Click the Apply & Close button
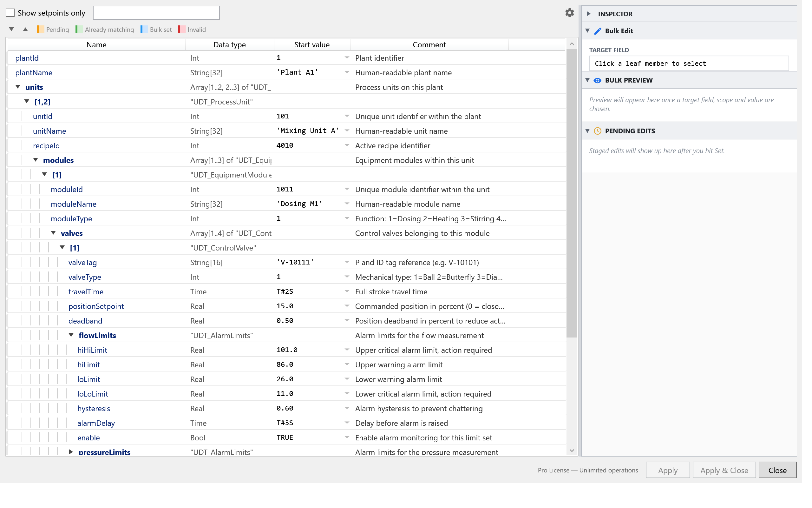Screen dimensions: 812x508 point(724,470)
